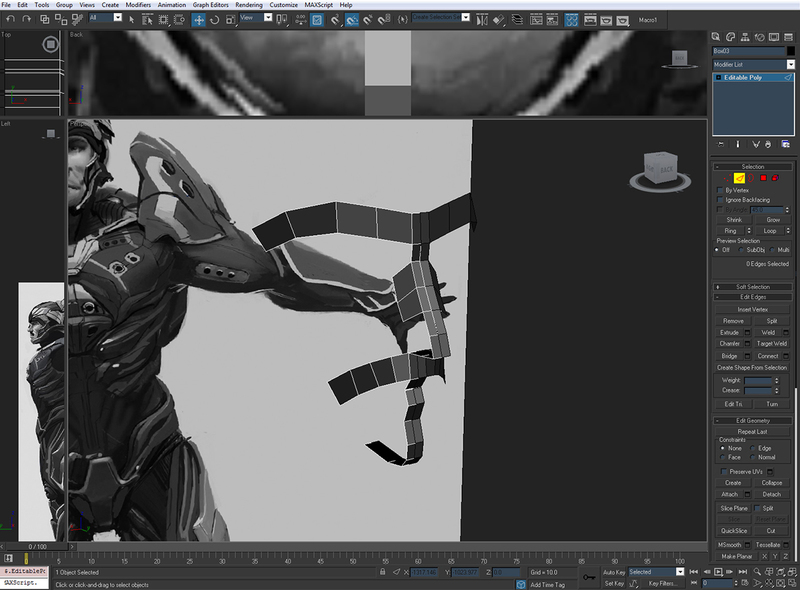
Task: Click Configure Modifier Sets icon
Action: click(786, 144)
